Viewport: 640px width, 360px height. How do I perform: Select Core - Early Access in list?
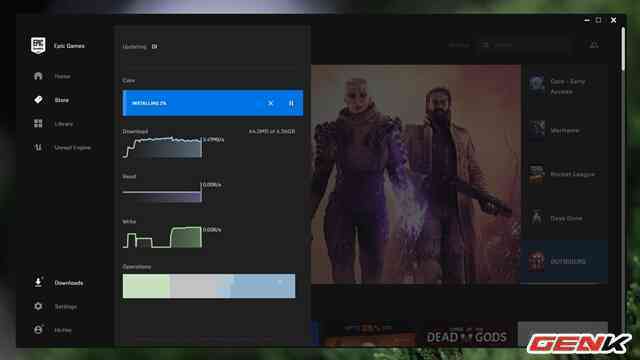coord(564,87)
